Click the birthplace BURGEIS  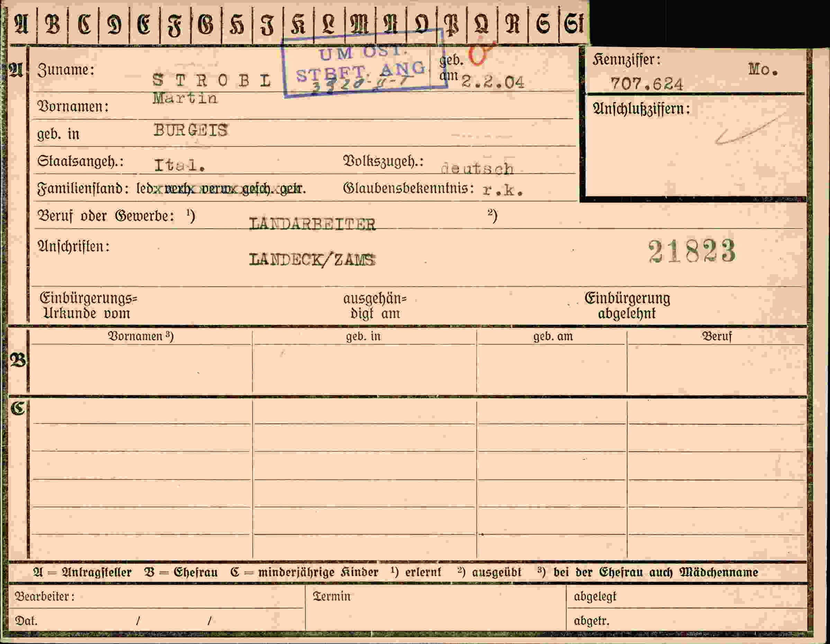tap(190, 131)
